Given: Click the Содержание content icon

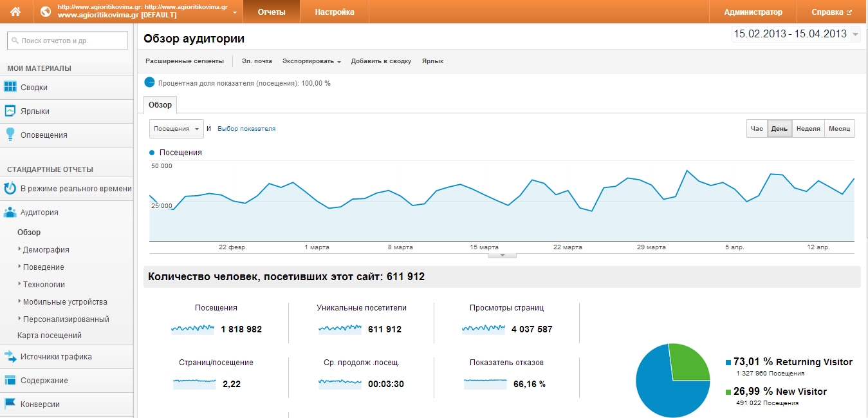Looking at the screenshot, I should click(10, 380).
